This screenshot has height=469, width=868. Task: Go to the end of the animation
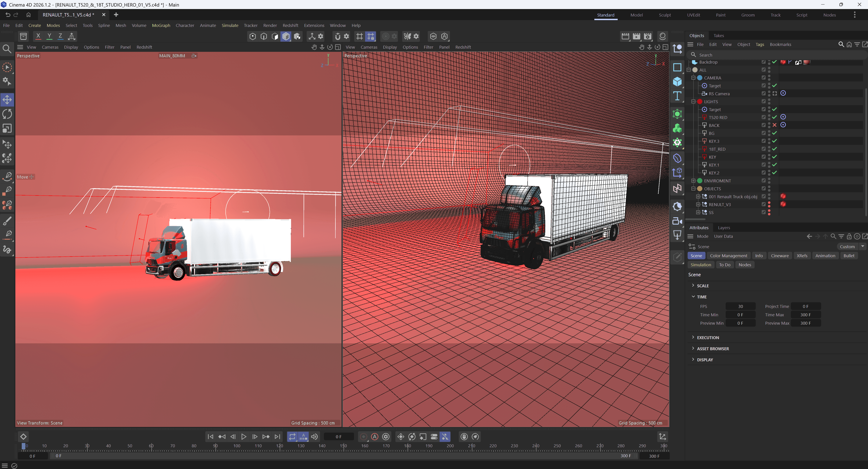277,437
